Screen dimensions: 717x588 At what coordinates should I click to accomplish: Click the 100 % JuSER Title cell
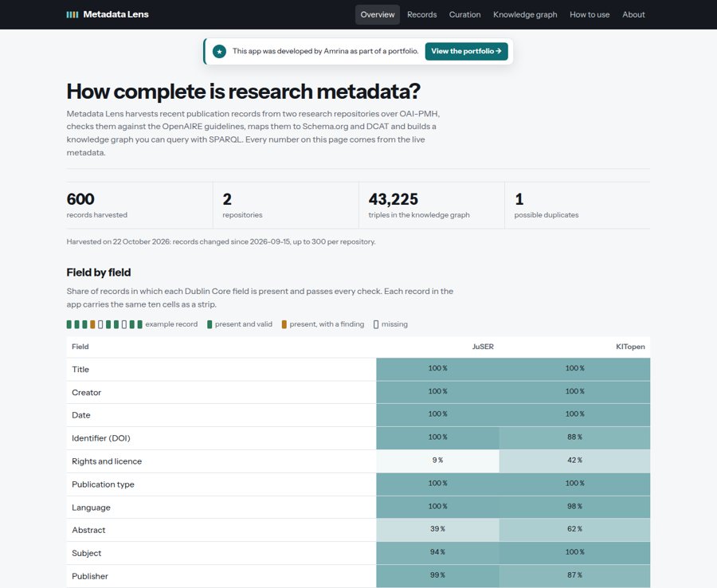(x=437, y=369)
